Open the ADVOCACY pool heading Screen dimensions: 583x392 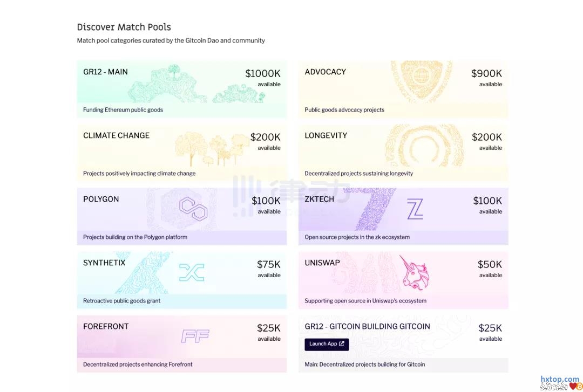(x=325, y=72)
